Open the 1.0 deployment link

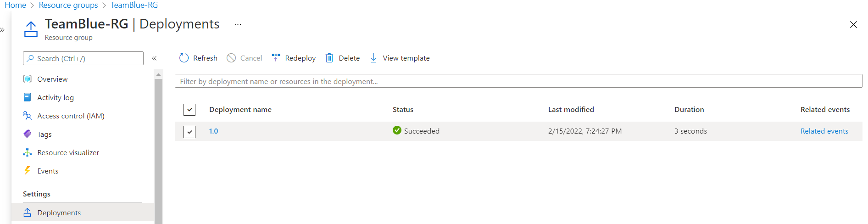(213, 131)
